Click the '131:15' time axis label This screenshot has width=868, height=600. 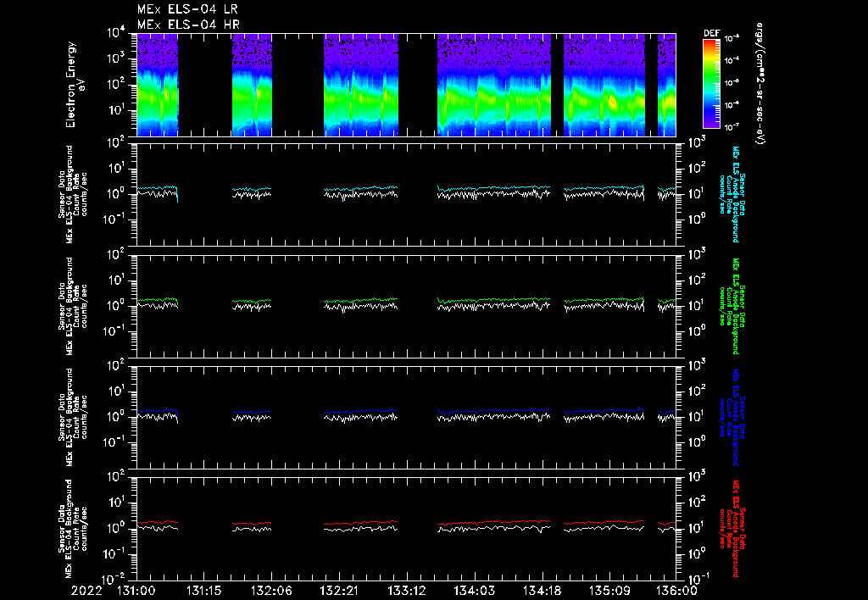click(x=203, y=591)
